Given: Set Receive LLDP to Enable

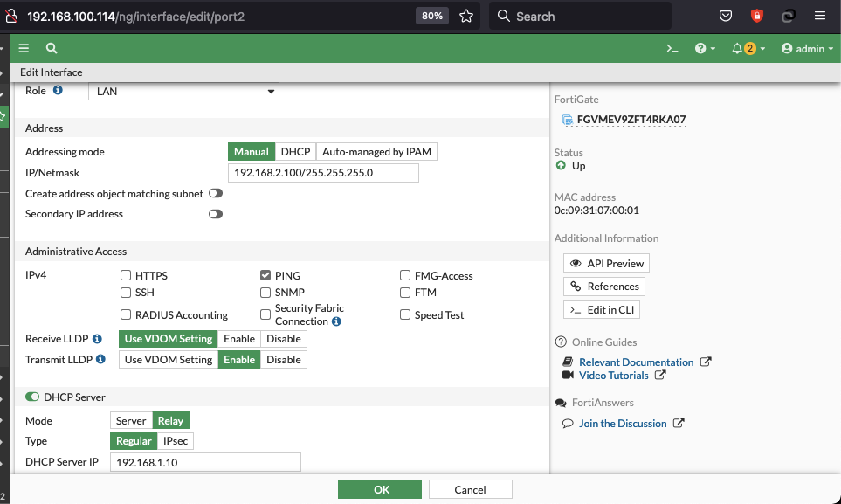Looking at the screenshot, I should click(x=239, y=339).
